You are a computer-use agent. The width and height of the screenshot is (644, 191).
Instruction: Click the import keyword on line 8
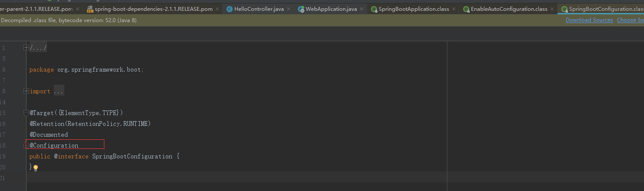40,91
